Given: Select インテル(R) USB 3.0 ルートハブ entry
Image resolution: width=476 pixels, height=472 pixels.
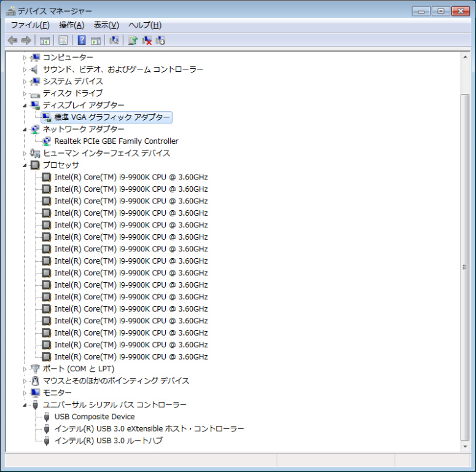Looking at the screenshot, I should (x=108, y=441).
